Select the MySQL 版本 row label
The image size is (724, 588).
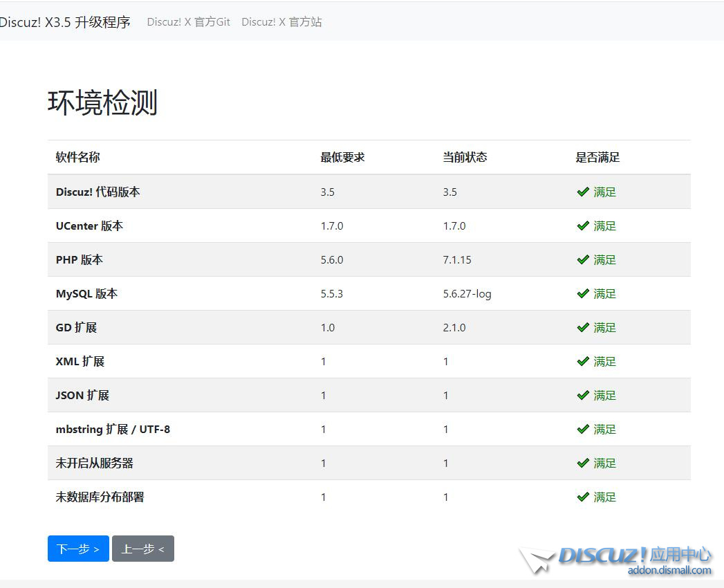pyautogui.click(x=87, y=293)
